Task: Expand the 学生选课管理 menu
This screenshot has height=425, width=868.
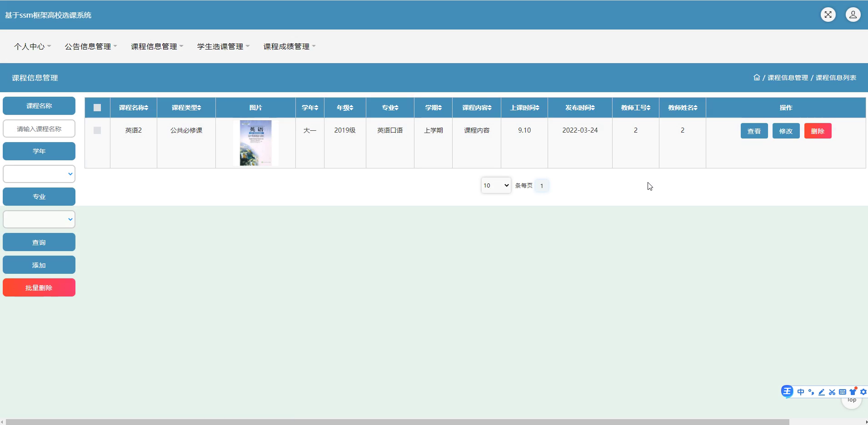Action: pyautogui.click(x=224, y=46)
